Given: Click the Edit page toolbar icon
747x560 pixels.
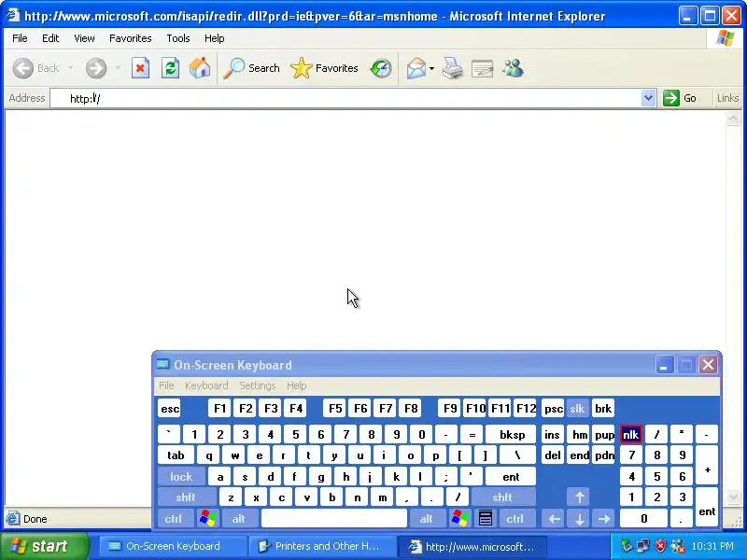Looking at the screenshot, I should pyautogui.click(x=482, y=68).
